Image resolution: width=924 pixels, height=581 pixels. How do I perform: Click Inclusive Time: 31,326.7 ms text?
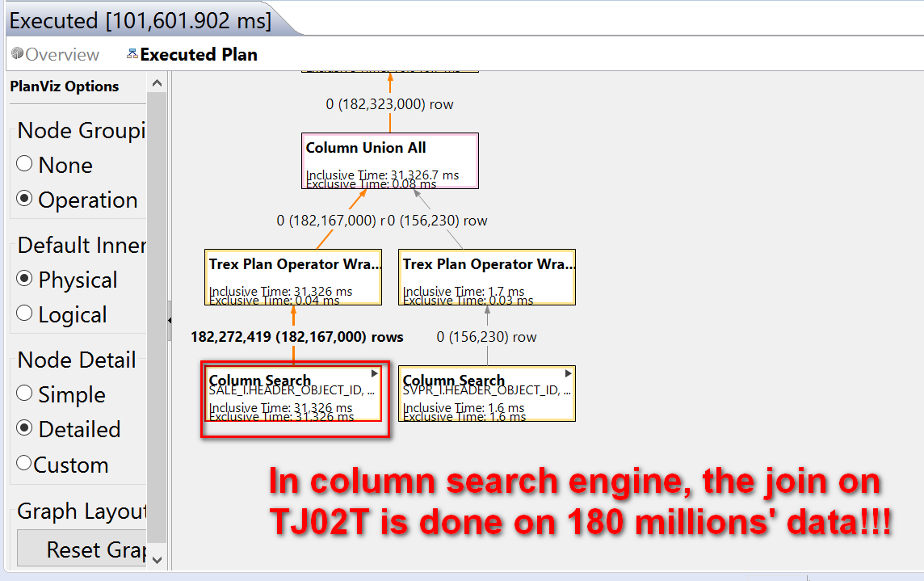pos(383,175)
